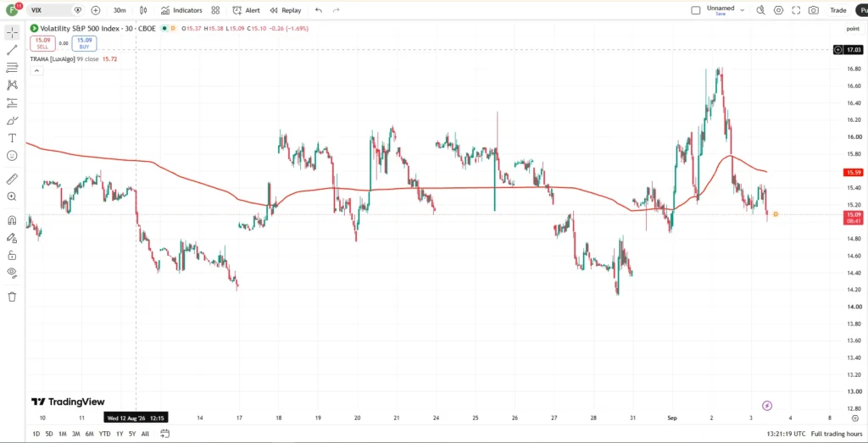Open the go to date calendar icon
The height and width of the screenshot is (443, 868).
point(164,434)
